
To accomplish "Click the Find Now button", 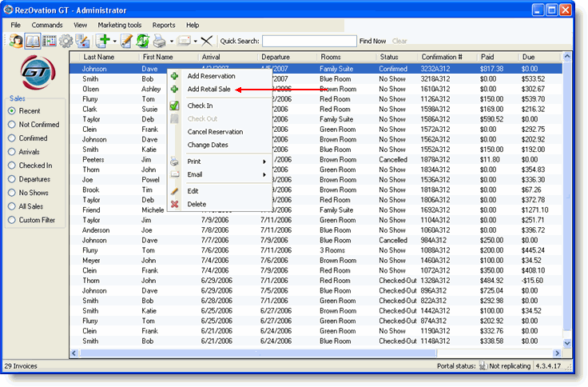I will [x=372, y=41].
